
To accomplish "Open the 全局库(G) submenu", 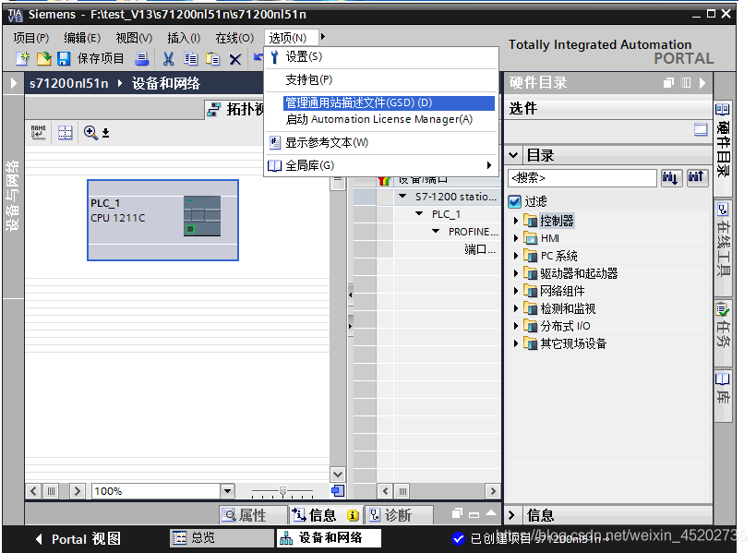I will (381, 165).
